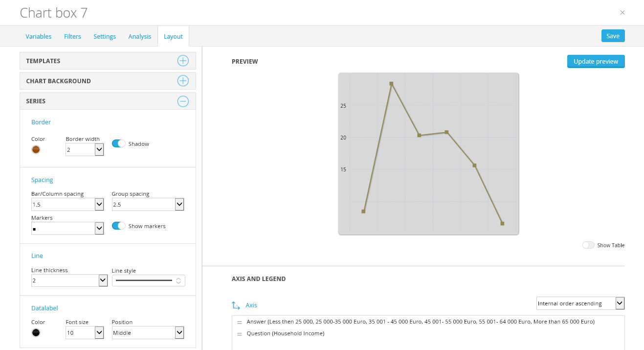
Task: Expand the Templates section plus icon
Action: click(183, 61)
